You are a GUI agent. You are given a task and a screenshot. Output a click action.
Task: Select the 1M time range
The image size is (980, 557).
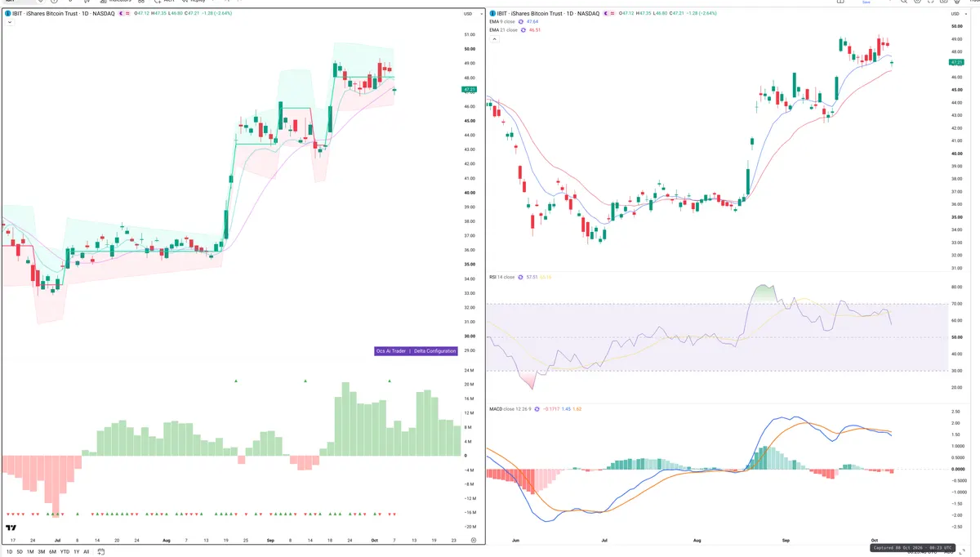[30, 551]
